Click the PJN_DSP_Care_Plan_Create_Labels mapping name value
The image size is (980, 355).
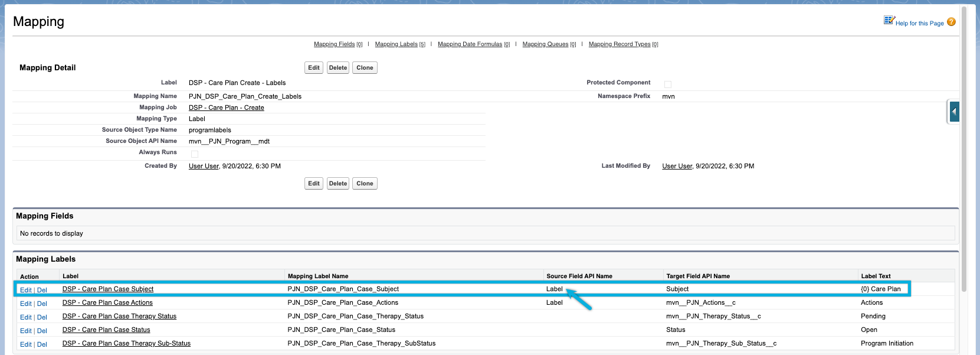pyautogui.click(x=245, y=96)
